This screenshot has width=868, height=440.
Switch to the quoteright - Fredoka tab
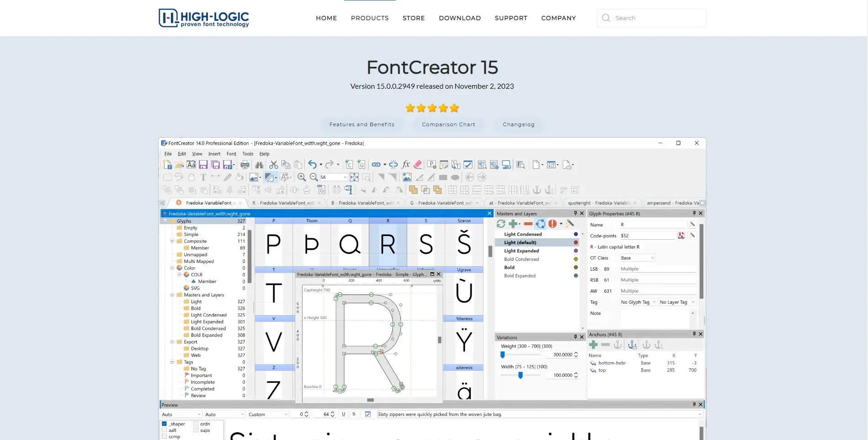click(x=602, y=203)
